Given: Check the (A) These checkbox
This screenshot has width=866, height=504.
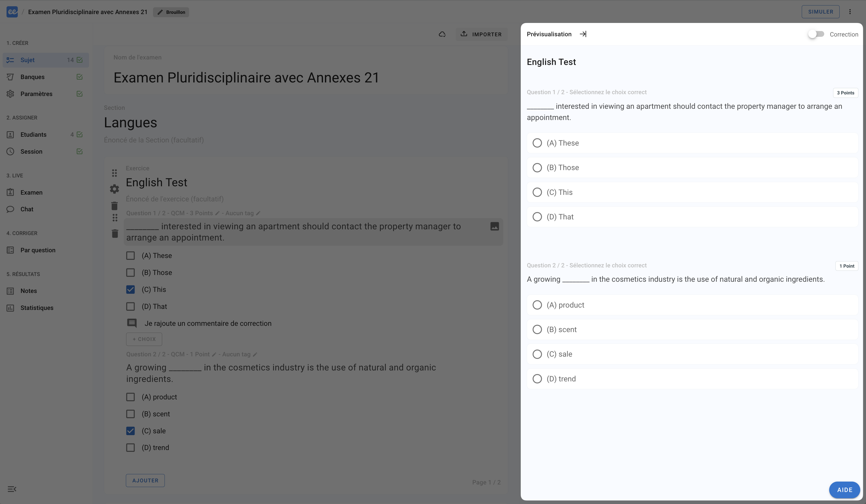Looking at the screenshot, I should click(x=130, y=255).
